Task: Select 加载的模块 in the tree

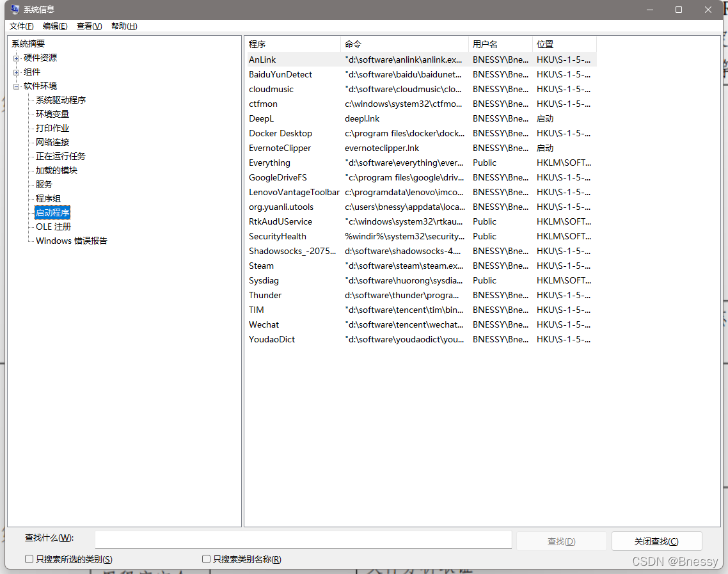Action: [x=57, y=170]
